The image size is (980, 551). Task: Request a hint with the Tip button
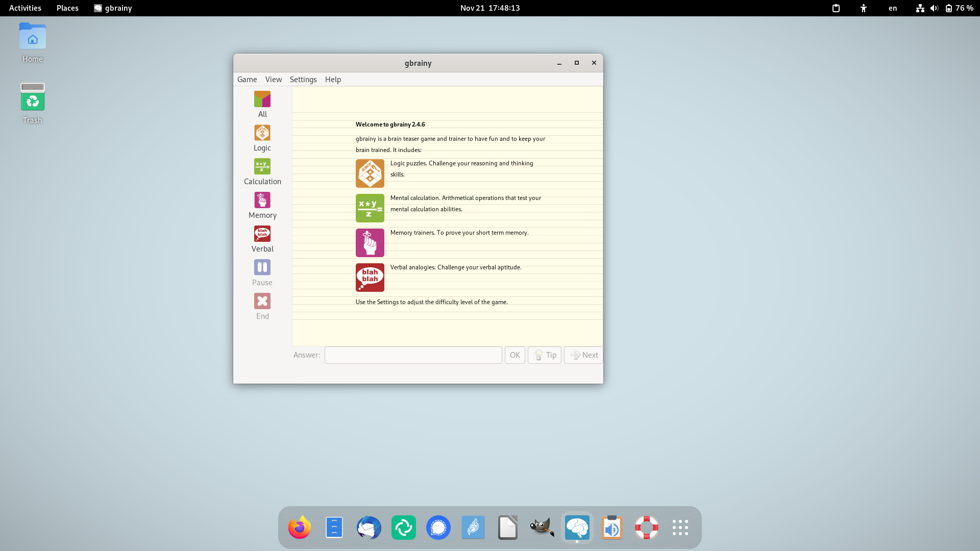click(x=545, y=355)
